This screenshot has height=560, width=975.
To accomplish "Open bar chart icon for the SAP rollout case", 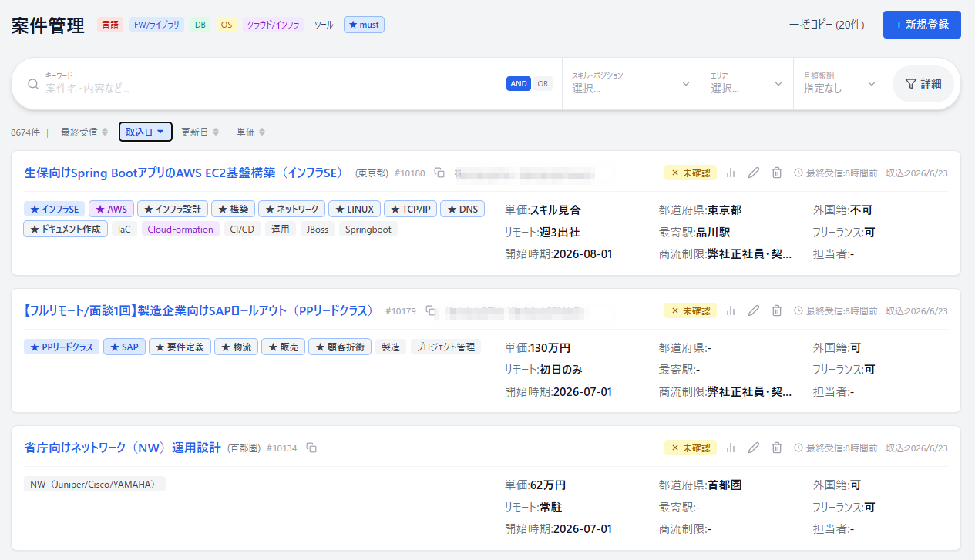I will 731,310.
